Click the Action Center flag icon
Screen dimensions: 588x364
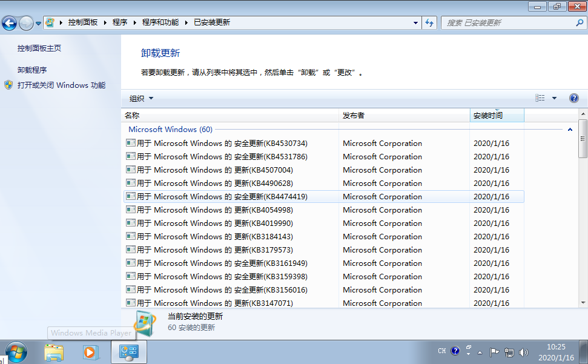coord(495,351)
